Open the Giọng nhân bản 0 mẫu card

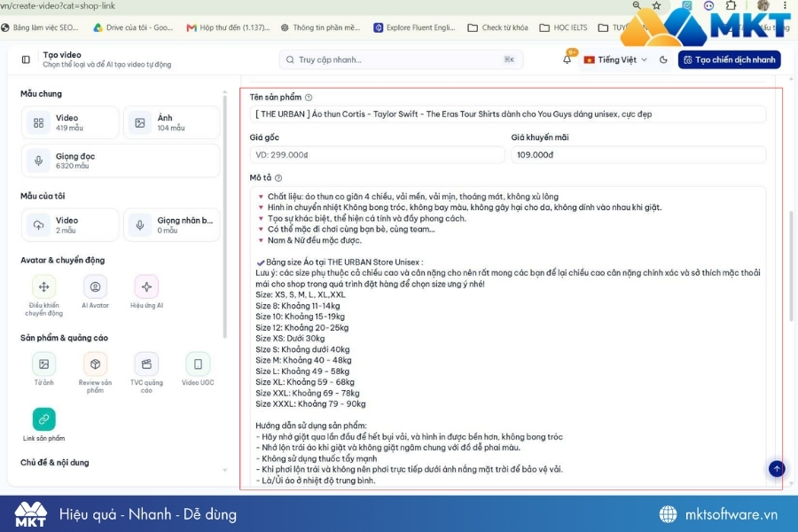pos(171,224)
